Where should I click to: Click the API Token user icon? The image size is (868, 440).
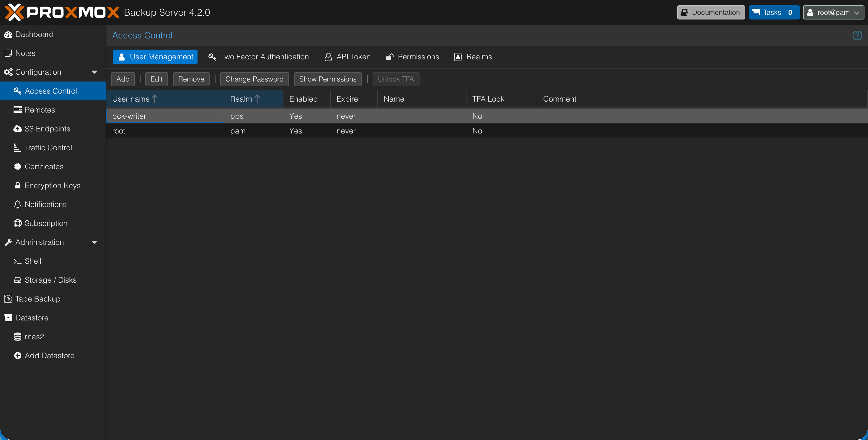tap(328, 57)
